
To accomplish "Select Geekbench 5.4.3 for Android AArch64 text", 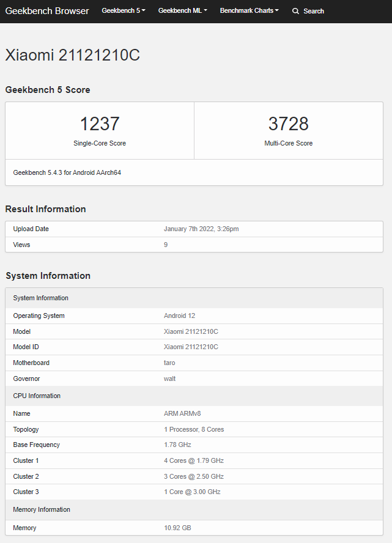I will [67, 172].
